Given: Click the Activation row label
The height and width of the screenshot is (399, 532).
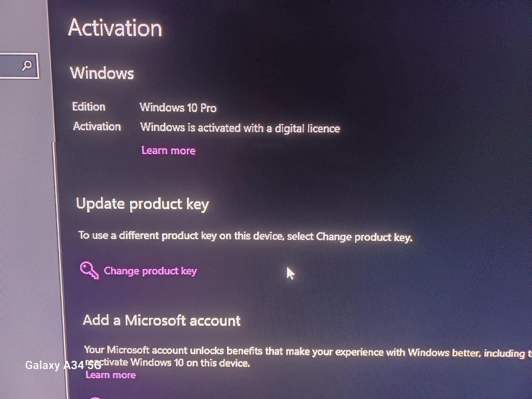Looking at the screenshot, I should [x=97, y=126].
